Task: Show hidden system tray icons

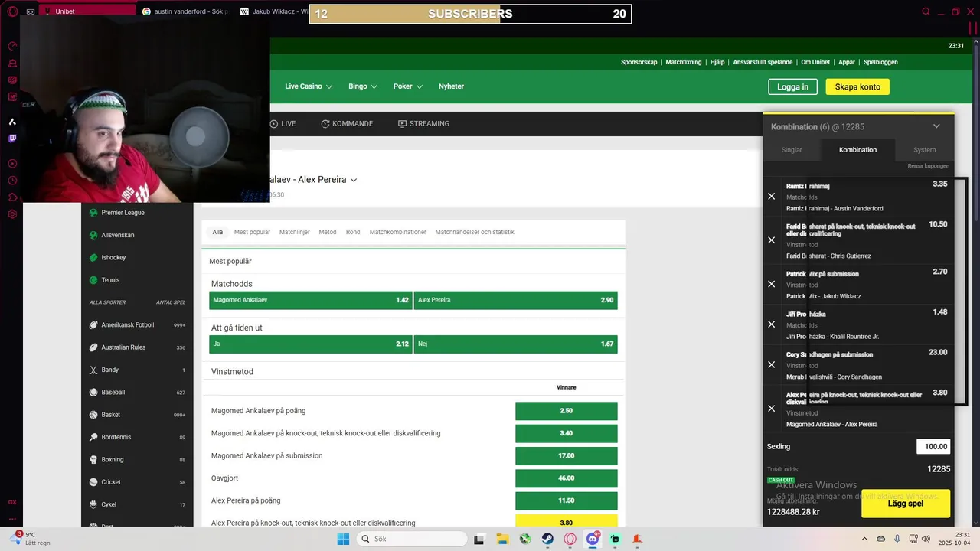Action: 864,539
